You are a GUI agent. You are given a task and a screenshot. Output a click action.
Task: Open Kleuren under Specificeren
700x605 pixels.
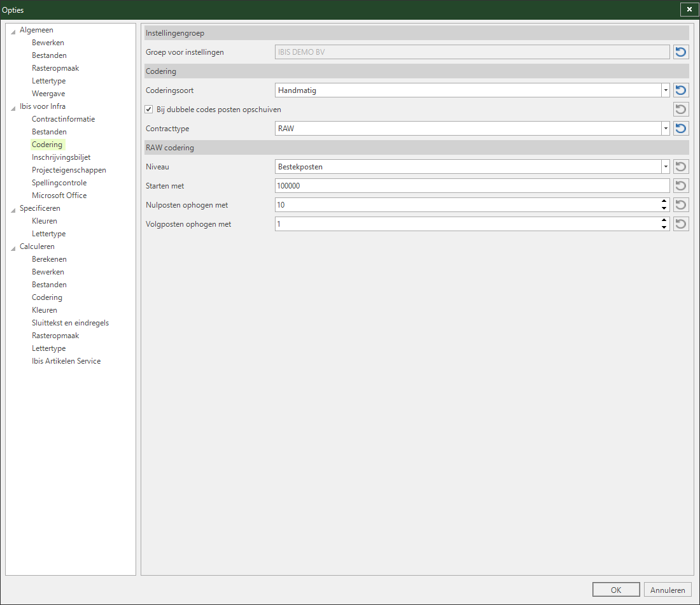45,221
